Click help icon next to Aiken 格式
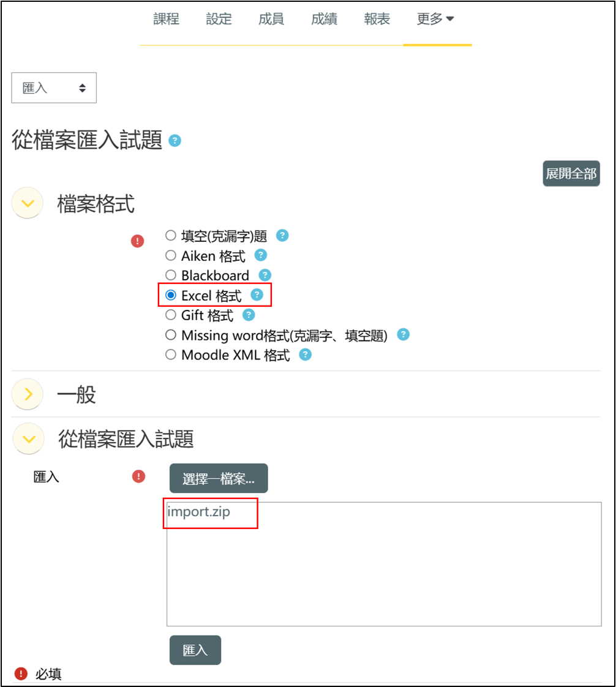The height and width of the screenshot is (687, 616). 261,255
